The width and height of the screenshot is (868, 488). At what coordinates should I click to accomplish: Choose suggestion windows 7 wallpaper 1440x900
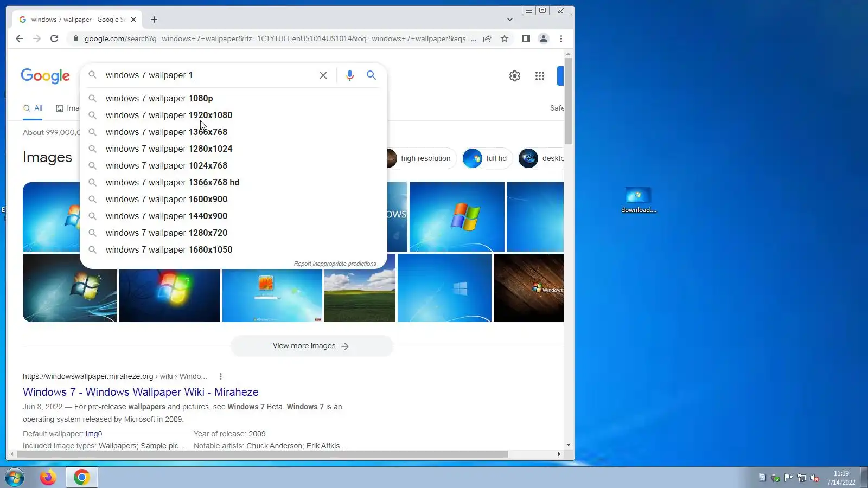click(233, 216)
